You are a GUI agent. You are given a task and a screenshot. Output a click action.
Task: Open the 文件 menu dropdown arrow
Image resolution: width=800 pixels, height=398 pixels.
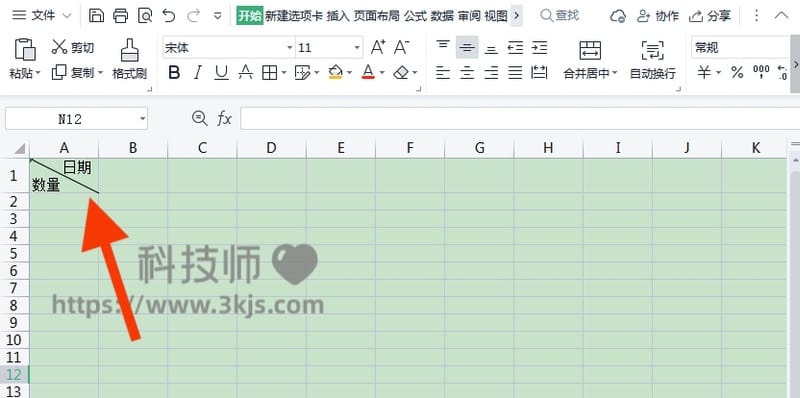(67, 16)
